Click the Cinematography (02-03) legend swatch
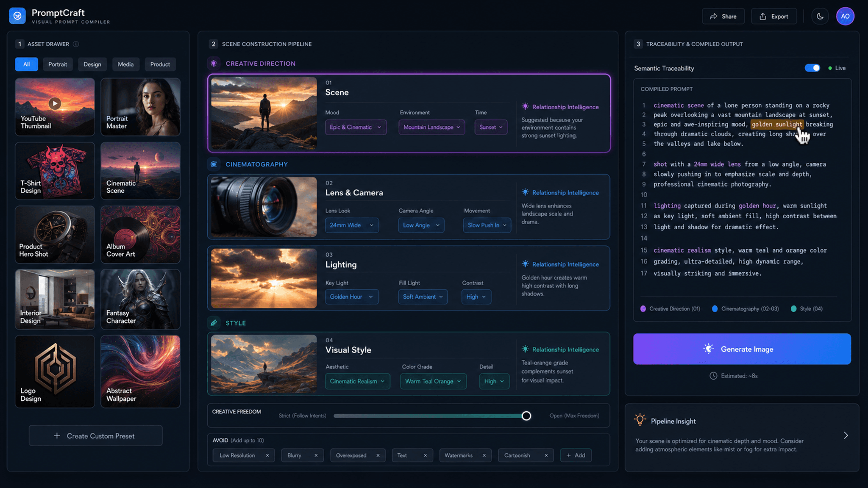The width and height of the screenshot is (868, 488). pos(715,309)
